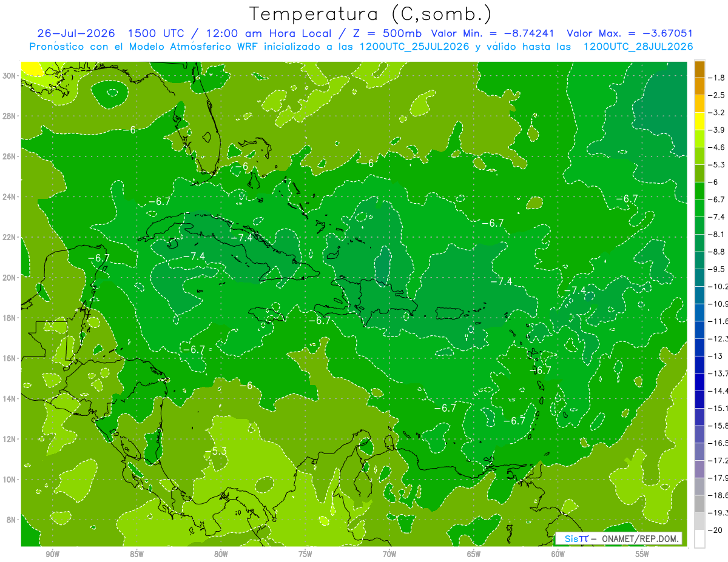
Task: Click the SisTT - ONAMET/REP.DOM. logo box
Action: pyautogui.click(x=619, y=538)
